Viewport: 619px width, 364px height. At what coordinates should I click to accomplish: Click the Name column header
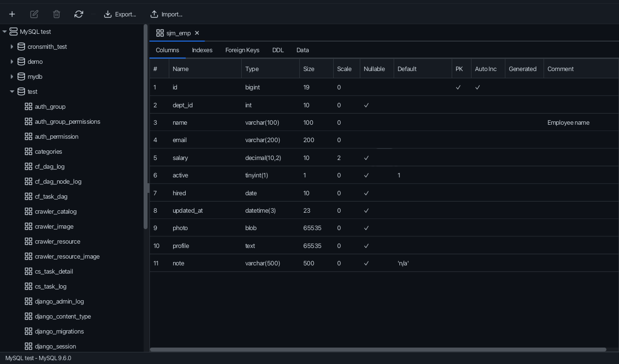(x=205, y=69)
